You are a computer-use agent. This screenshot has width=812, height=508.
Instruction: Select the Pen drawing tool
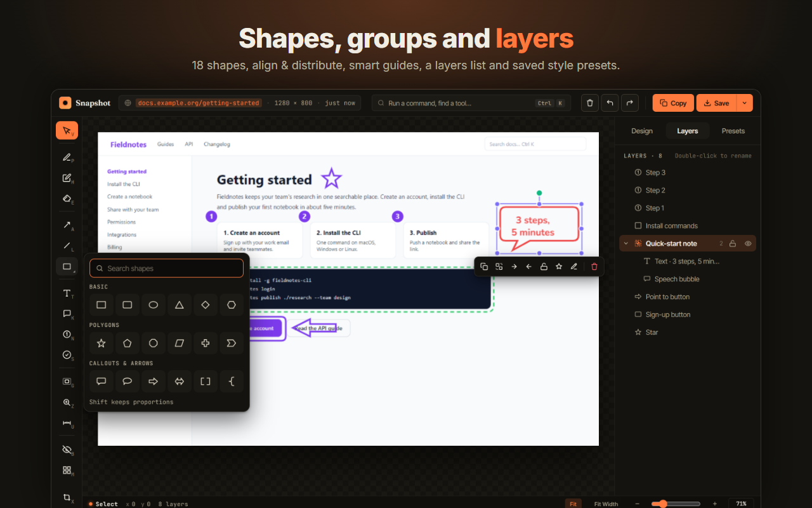click(x=67, y=157)
